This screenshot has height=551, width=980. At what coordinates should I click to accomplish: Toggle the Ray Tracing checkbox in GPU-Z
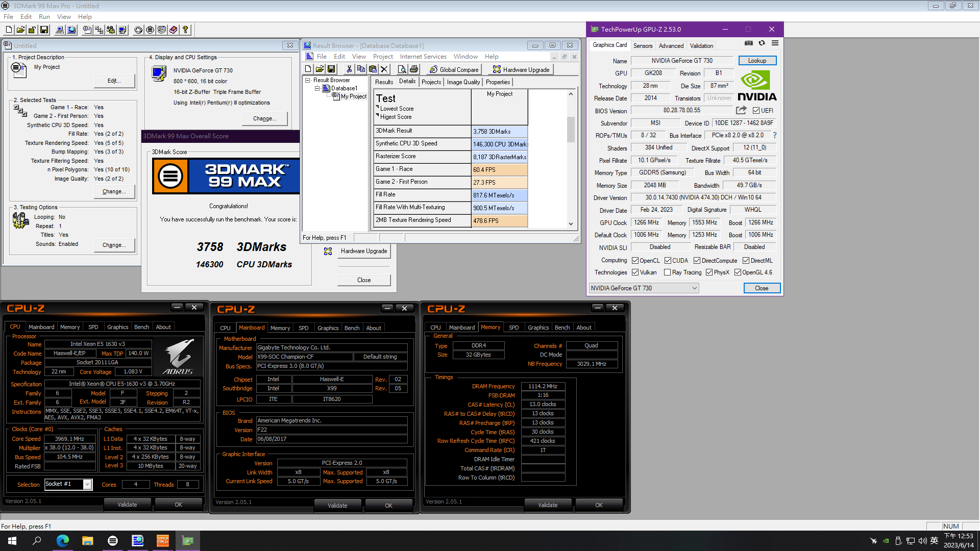coord(667,272)
